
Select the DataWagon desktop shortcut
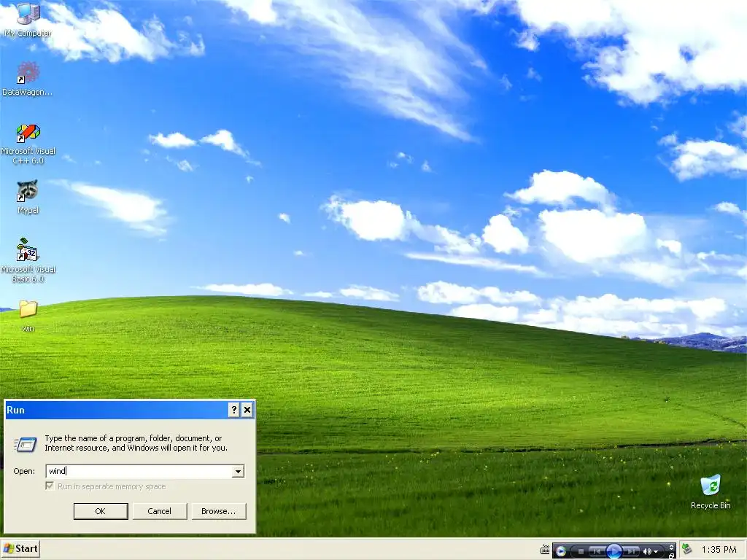click(x=28, y=79)
